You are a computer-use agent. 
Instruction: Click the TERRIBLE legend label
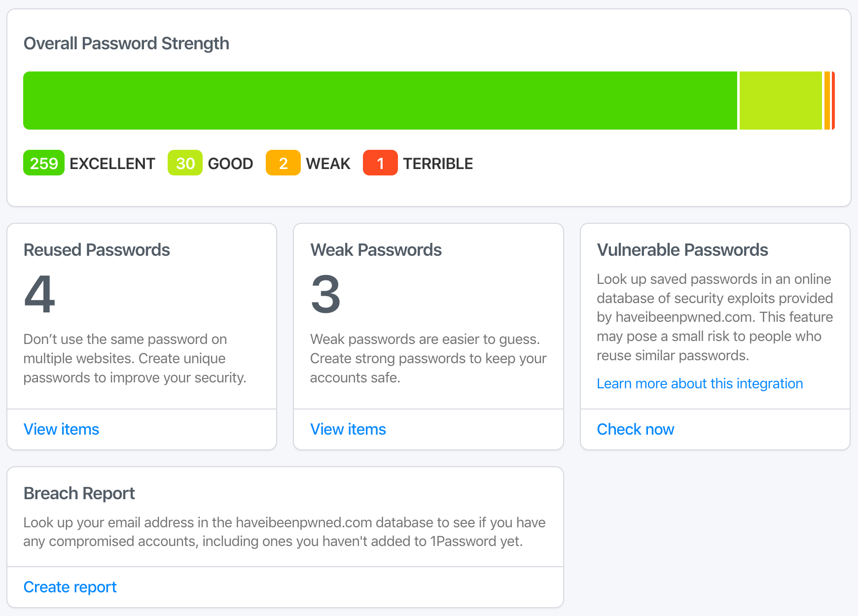(x=438, y=164)
